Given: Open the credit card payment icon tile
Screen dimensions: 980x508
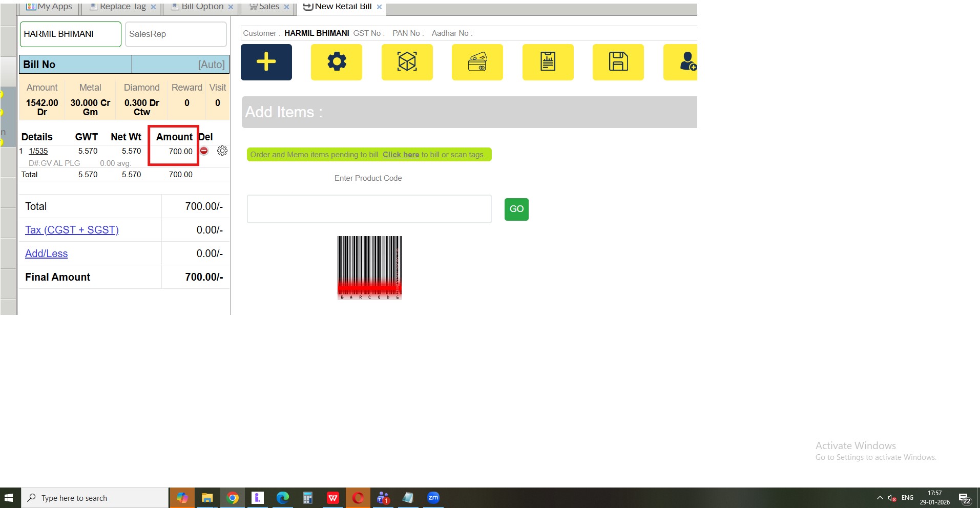Looking at the screenshot, I should [477, 62].
